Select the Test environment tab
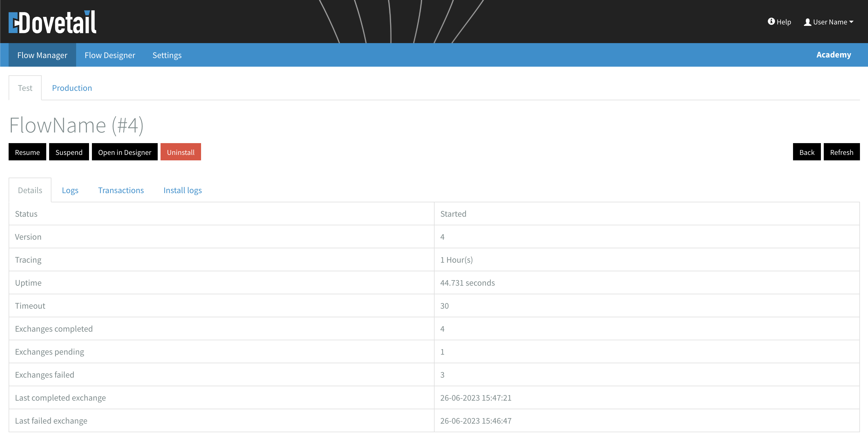The width and height of the screenshot is (868, 442). 25,88
